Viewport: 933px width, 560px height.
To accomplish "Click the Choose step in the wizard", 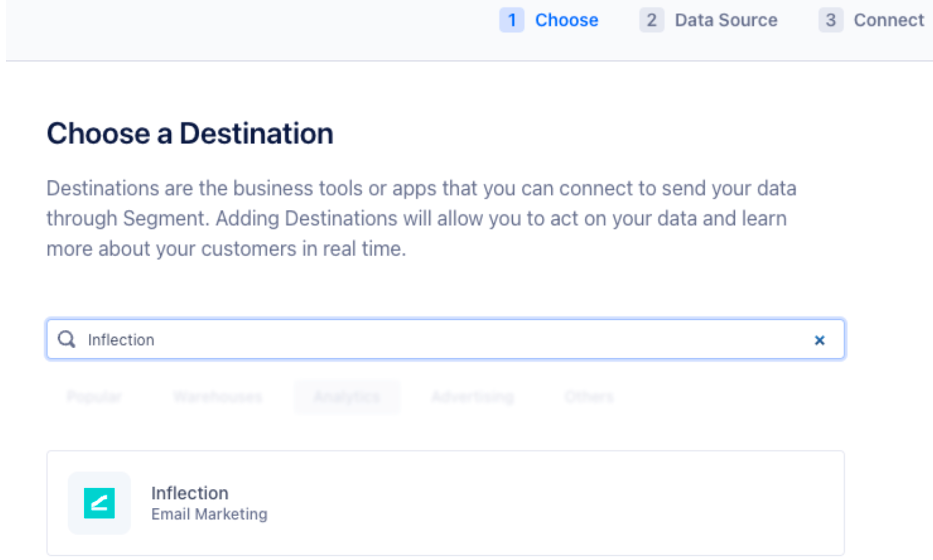I will (x=566, y=20).
